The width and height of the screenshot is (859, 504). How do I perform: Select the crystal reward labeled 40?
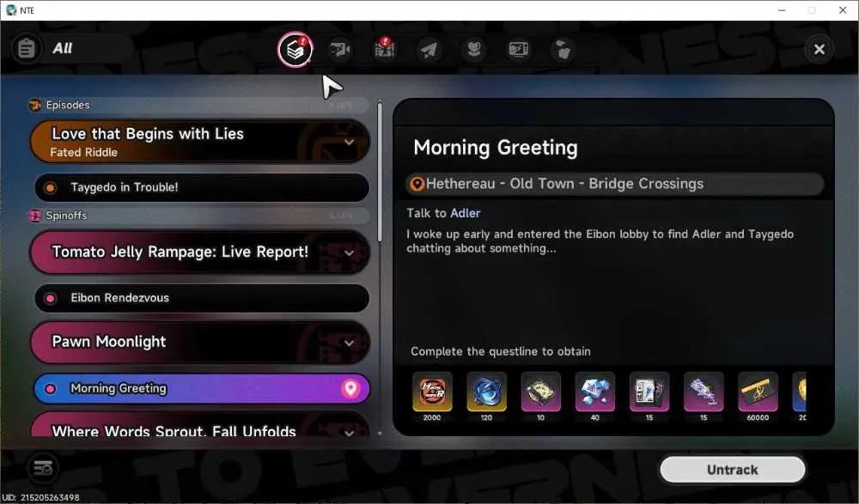[x=595, y=392]
